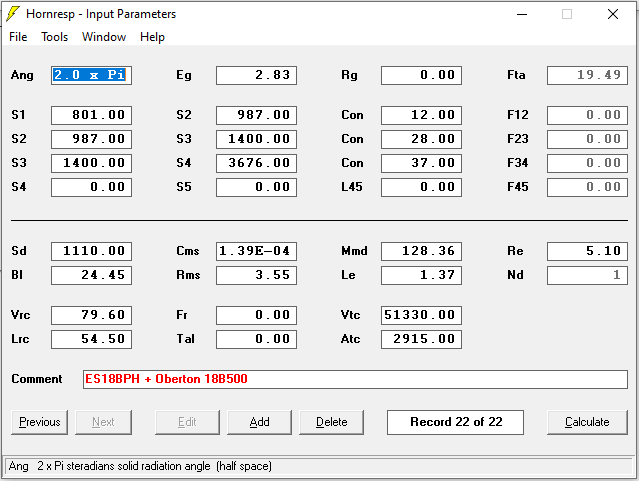Click the S4 field showing 0.00
Screen dimensions: 639x481
tap(91, 188)
